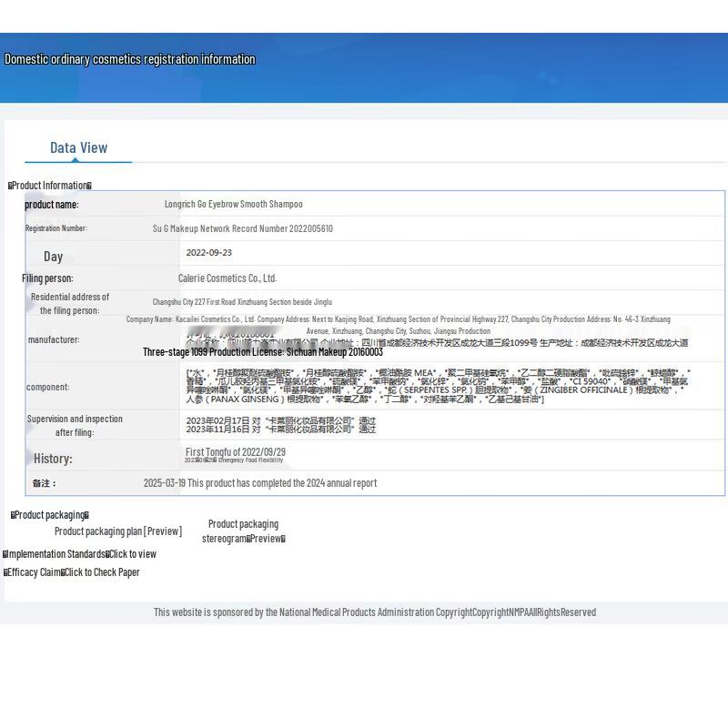
Task: Click to view Implementation Standards
Action: click(x=133, y=554)
